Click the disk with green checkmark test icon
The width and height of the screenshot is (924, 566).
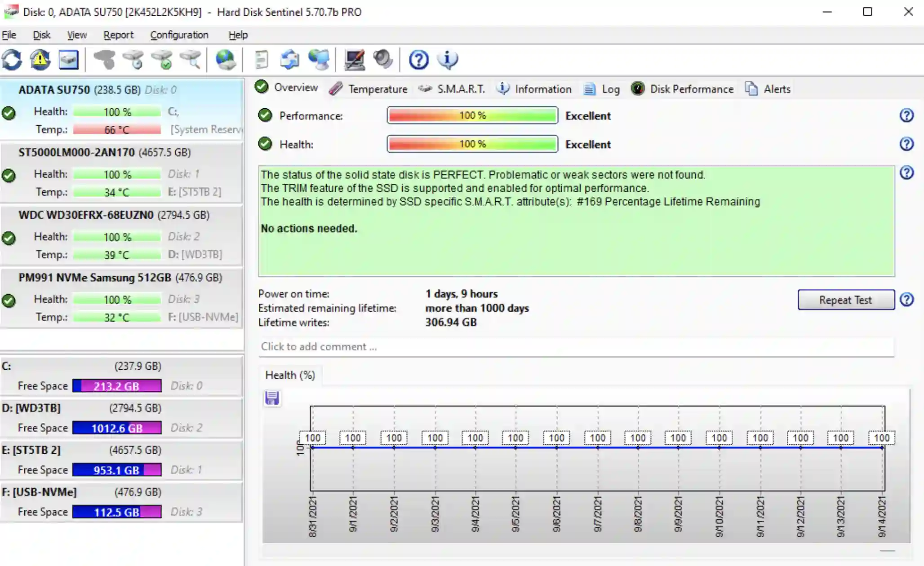162,60
